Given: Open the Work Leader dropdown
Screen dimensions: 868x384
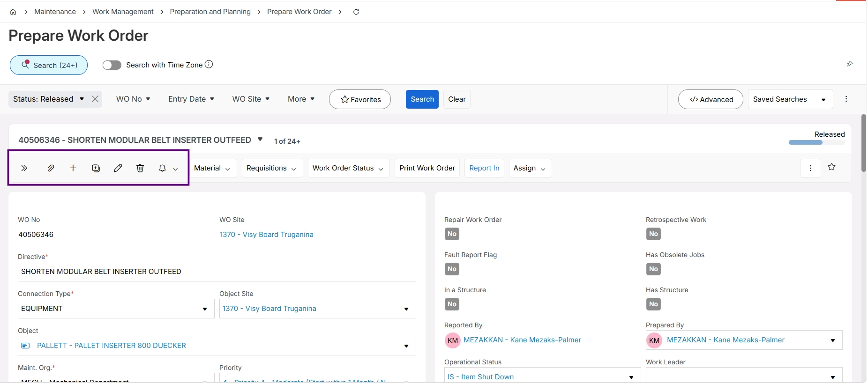Looking at the screenshot, I should pyautogui.click(x=833, y=377).
